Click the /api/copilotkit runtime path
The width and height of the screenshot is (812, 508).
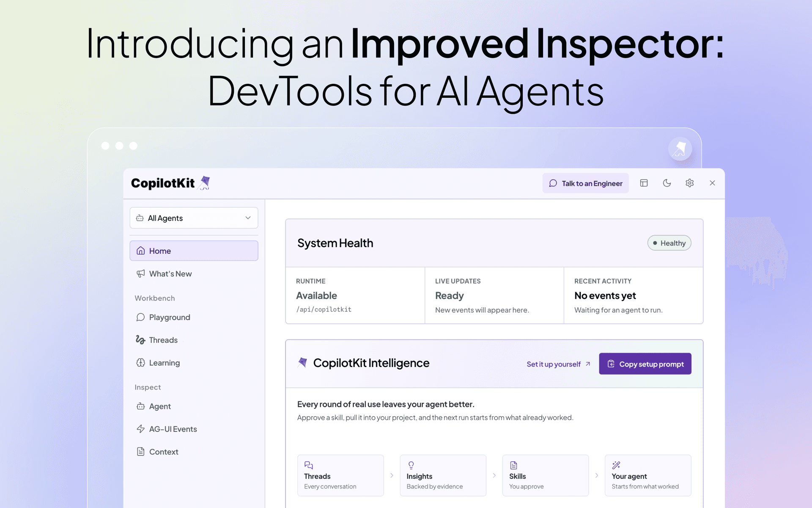coord(324,309)
